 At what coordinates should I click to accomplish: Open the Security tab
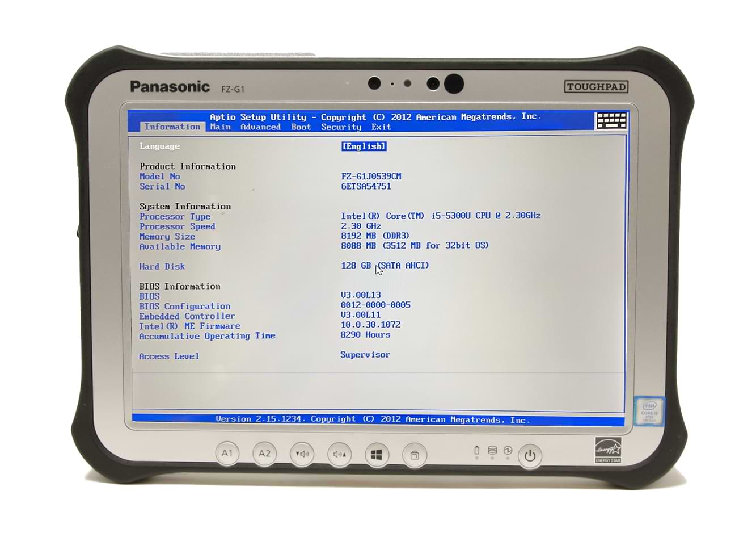[341, 127]
